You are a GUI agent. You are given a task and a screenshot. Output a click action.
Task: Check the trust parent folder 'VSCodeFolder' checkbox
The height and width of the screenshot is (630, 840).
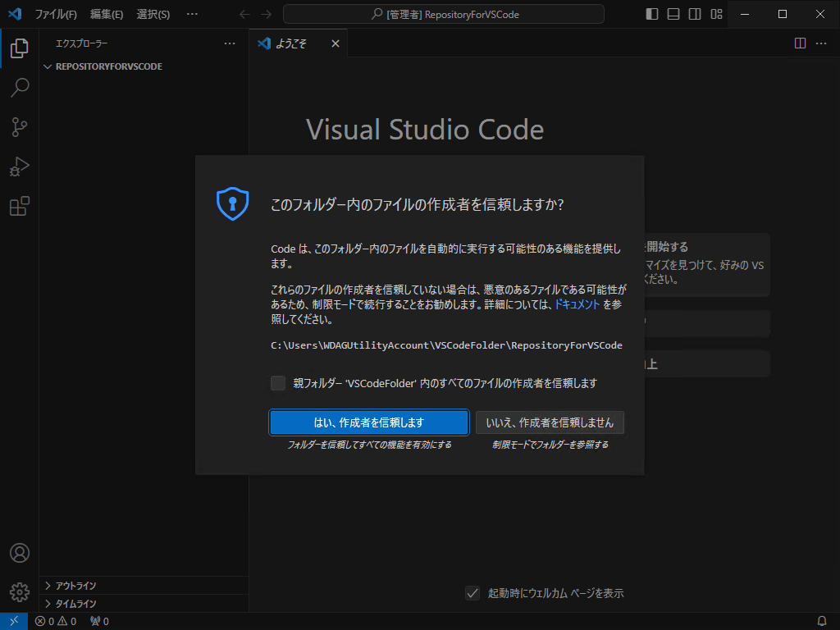(x=278, y=383)
